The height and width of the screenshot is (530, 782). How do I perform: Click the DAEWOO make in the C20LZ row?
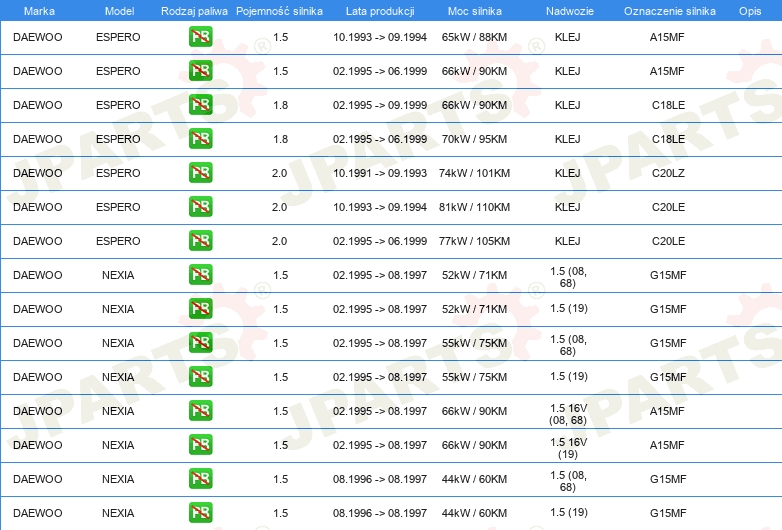[38, 173]
